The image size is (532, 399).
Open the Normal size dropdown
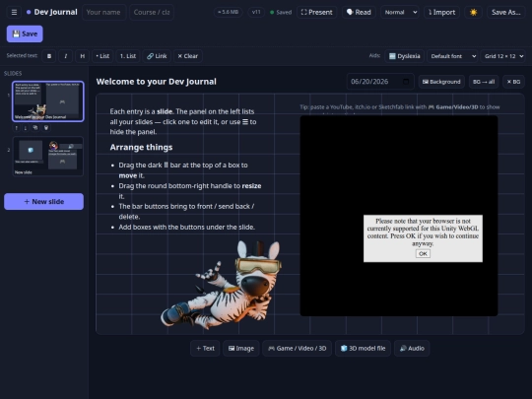click(x=400, y=12)
